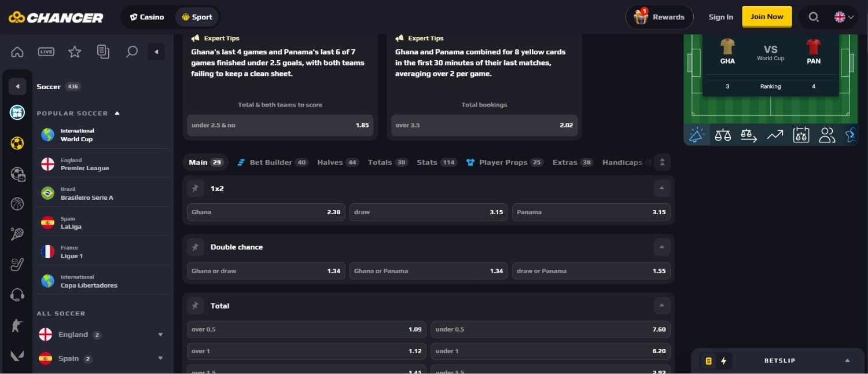The image size is (868, 374).
Task: Pin the Double chance market
Action: [x=195, y=247]
